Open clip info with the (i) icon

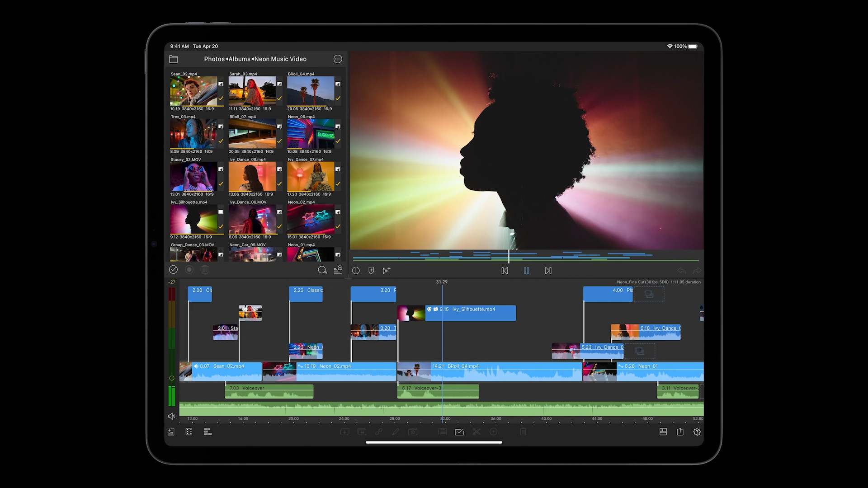tap(356, 270)
